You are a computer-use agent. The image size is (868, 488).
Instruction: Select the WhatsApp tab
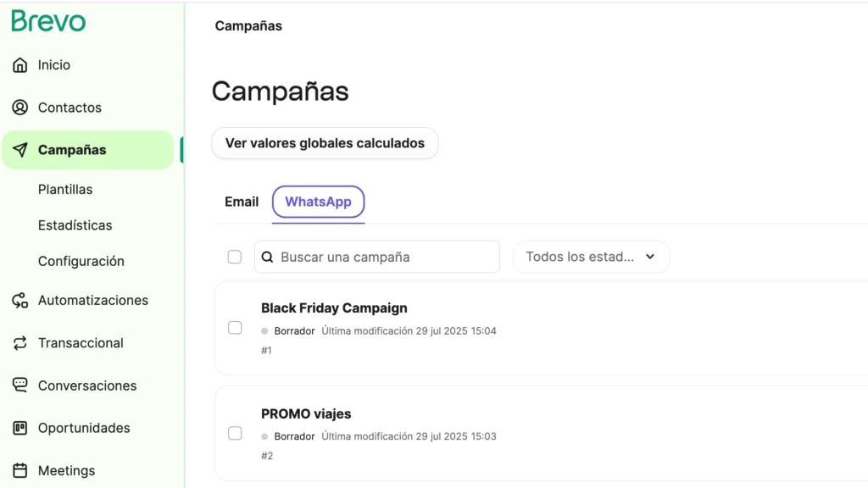(318, 202)
